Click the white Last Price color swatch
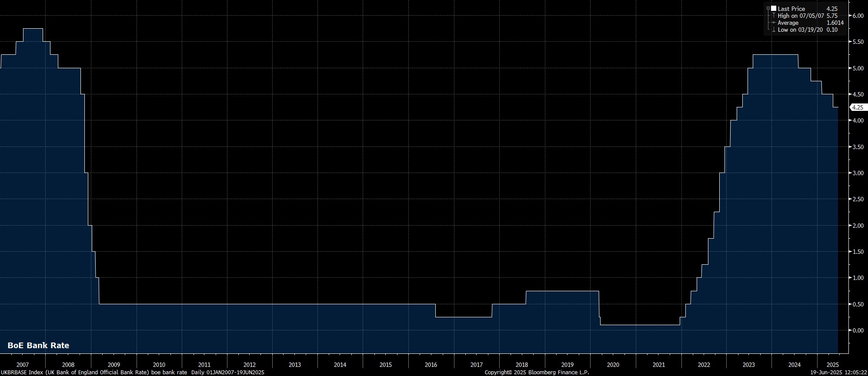Viewport: 868px width, 376px height. [774, 8]
